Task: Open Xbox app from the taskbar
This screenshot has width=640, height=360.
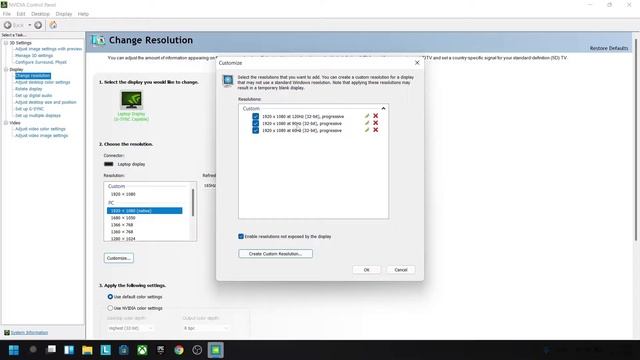Action: point(142,350)
